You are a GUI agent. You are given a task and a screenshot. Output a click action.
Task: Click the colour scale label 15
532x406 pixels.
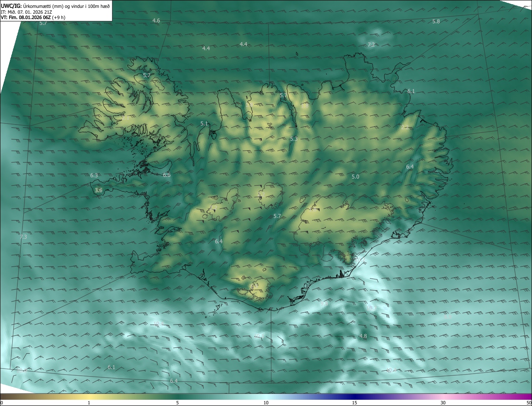click(355, 403)
